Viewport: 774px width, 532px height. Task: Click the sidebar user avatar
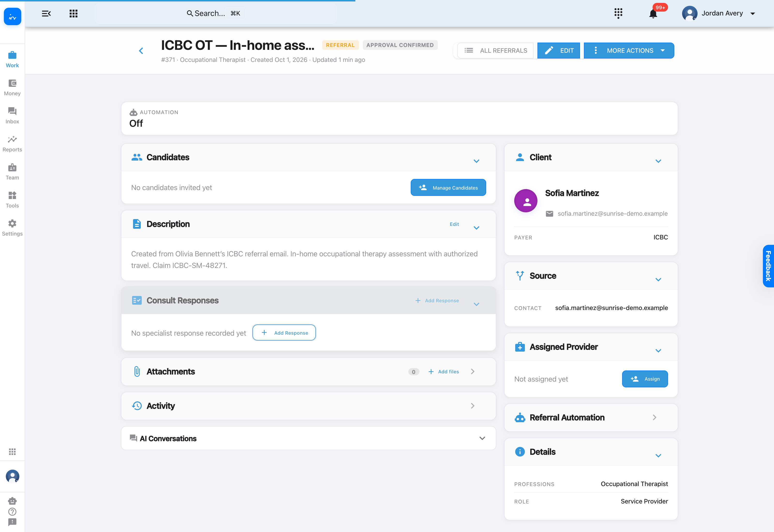13,476
